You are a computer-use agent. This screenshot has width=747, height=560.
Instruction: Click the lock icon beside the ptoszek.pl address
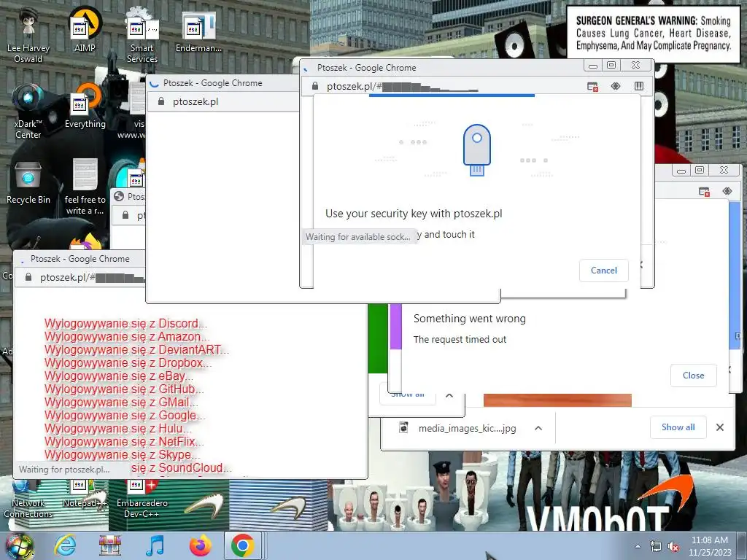[161, 101]
